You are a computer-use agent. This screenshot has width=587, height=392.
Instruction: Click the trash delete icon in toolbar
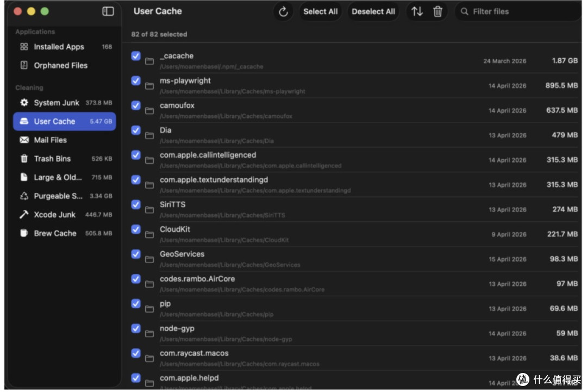click(x=437, y=11)
